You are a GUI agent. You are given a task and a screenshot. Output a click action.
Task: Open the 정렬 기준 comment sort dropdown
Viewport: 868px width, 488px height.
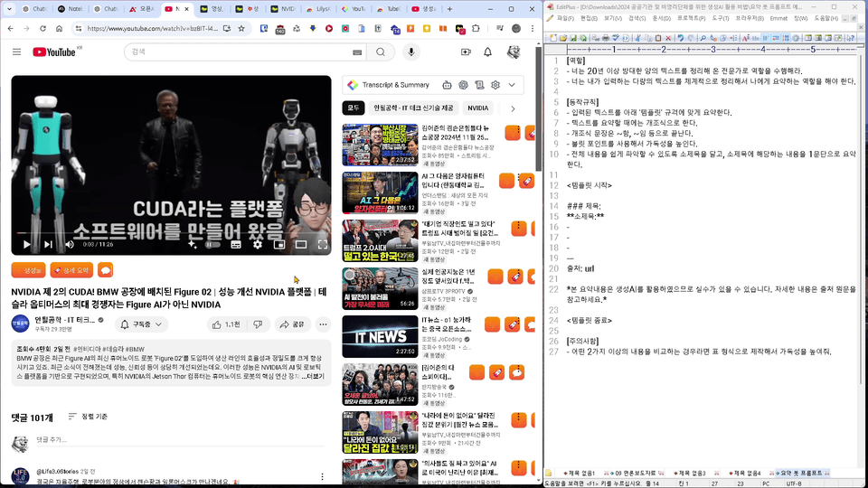88,417
